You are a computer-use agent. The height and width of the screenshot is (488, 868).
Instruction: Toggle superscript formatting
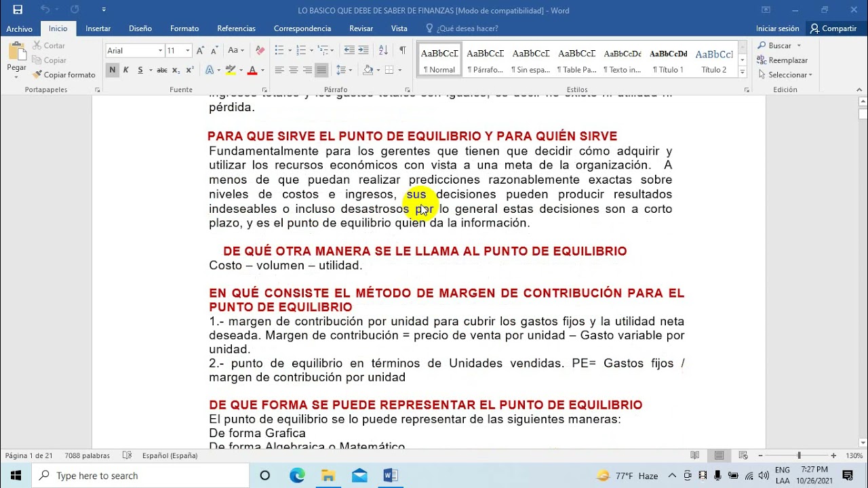click(x=190, y=70)
